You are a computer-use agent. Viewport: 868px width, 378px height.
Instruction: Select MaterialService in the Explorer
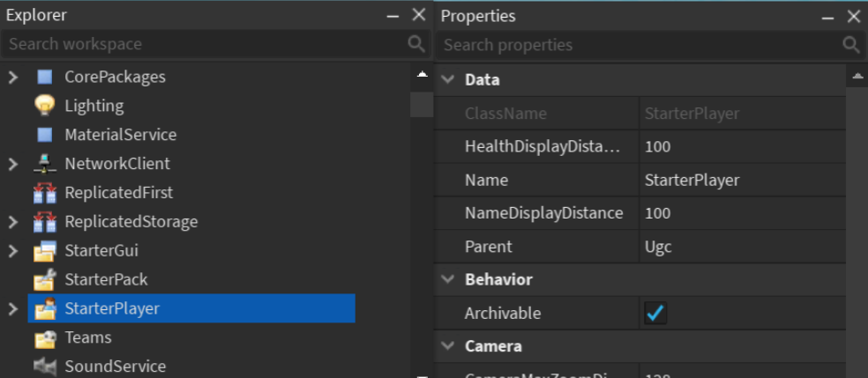click(x=121, y=135)
